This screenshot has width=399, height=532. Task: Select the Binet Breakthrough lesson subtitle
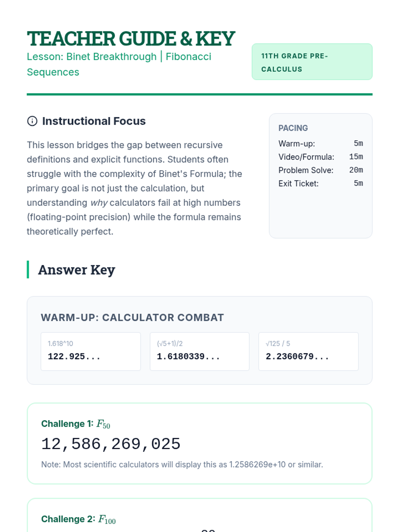[x=119, y=64]
